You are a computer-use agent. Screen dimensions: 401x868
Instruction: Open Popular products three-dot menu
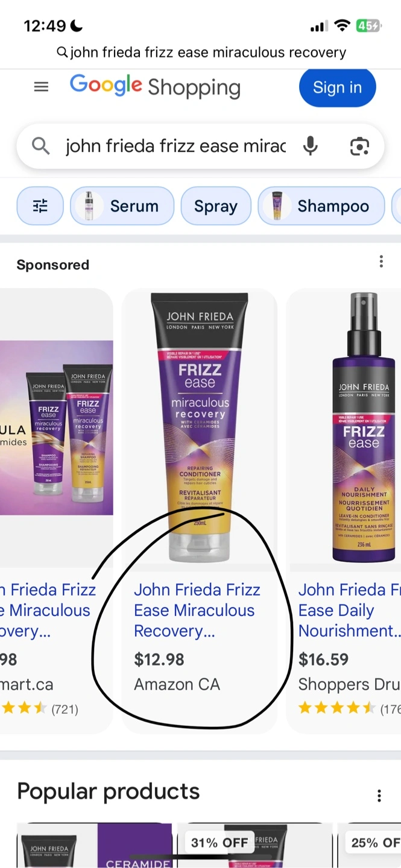(379, 796)
